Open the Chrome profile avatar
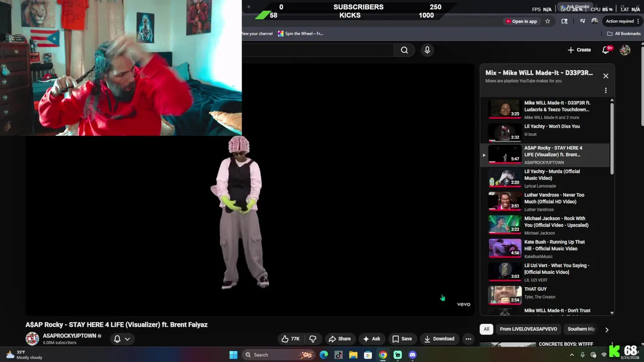Image resolution: width=644 pixels, height=362 pixels. point(595,21)
